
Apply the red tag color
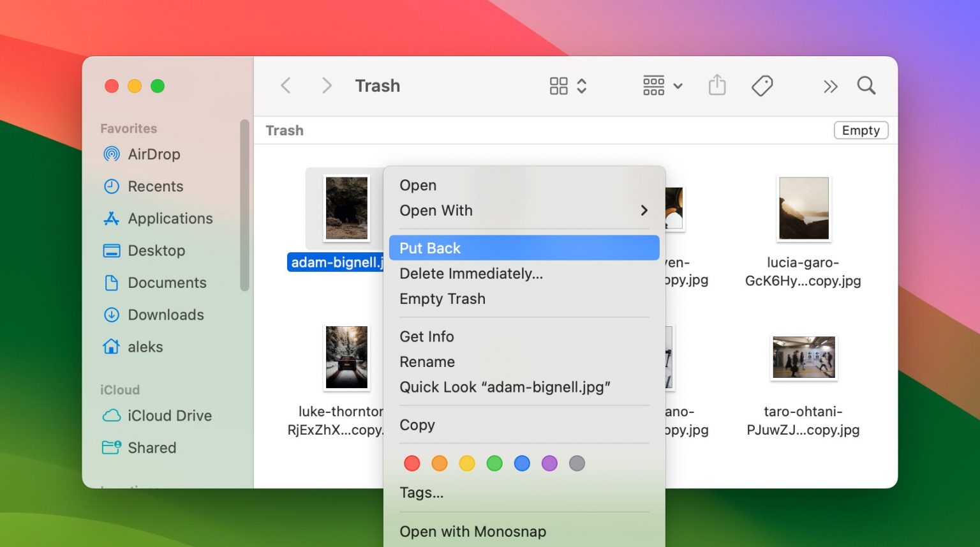point(412,463)
